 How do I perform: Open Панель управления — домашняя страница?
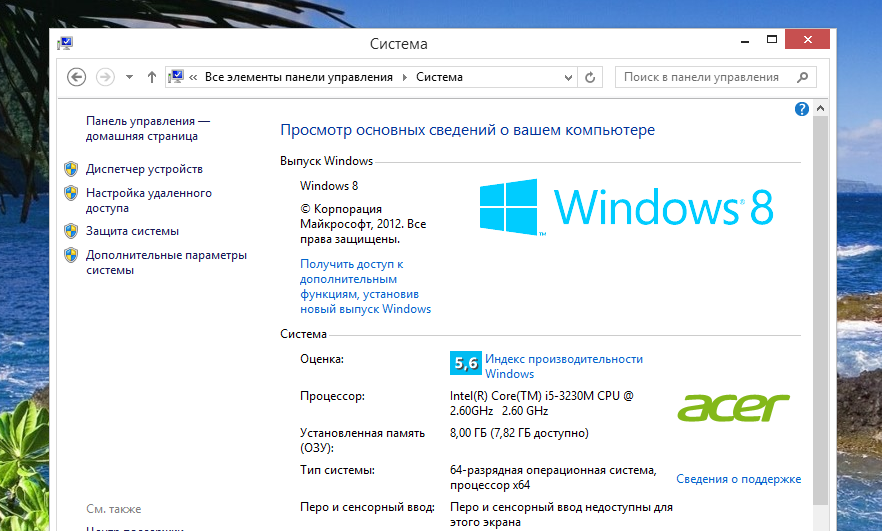tap(147, 128)
